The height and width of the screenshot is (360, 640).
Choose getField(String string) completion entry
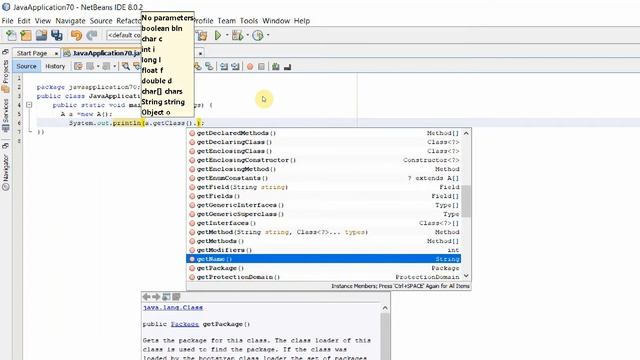click(x=323, y=187)
